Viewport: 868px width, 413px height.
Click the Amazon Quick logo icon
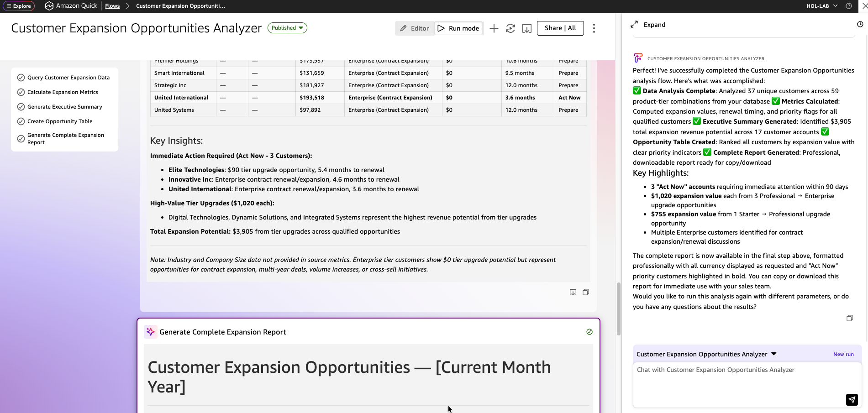[49, 6]
